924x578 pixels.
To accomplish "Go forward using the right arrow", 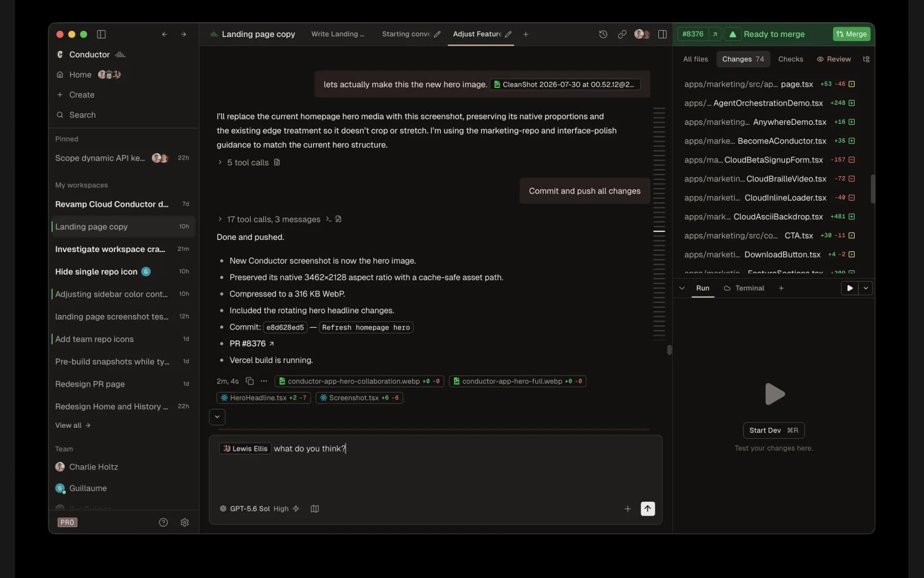I will 184,34.
